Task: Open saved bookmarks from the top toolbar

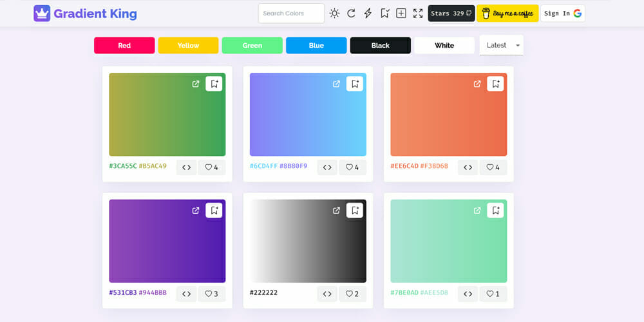Action: [384, 14]
